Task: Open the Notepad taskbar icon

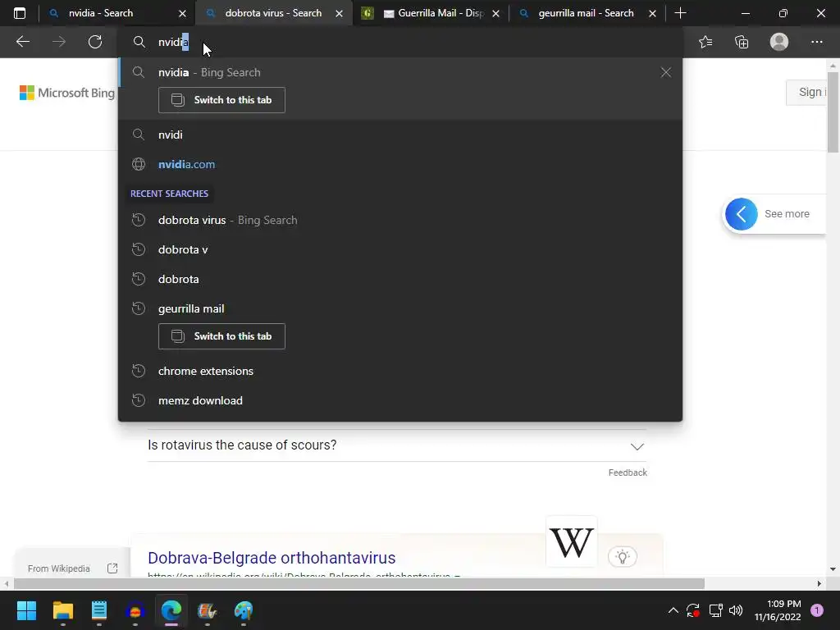Action: pos(99,610)
